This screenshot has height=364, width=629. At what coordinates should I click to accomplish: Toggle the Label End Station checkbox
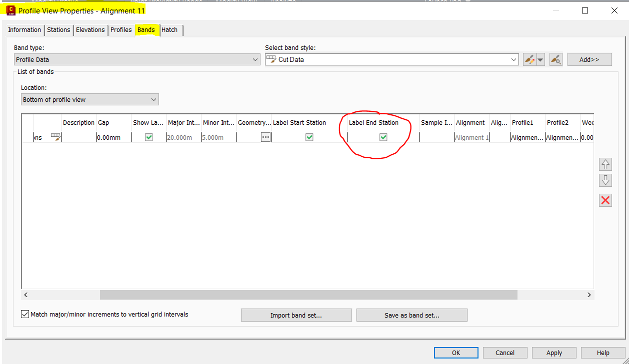click(x=383, y=137)
